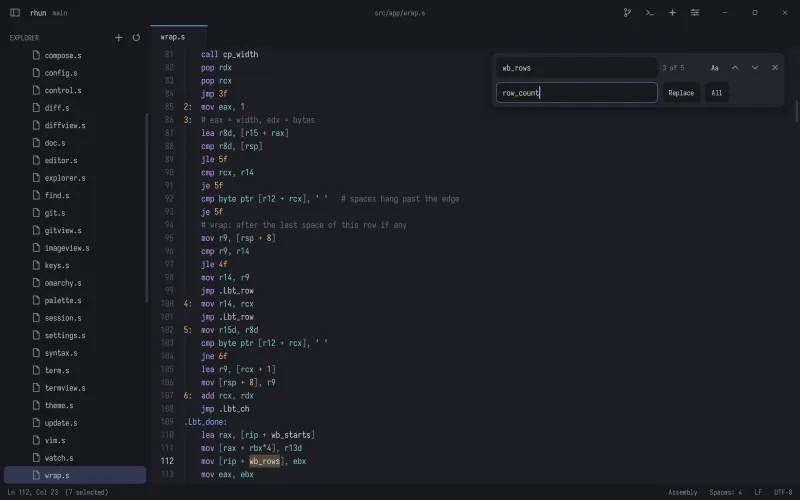Open editor.s in the explorer
Screen dimensions: 800x500
75,160
